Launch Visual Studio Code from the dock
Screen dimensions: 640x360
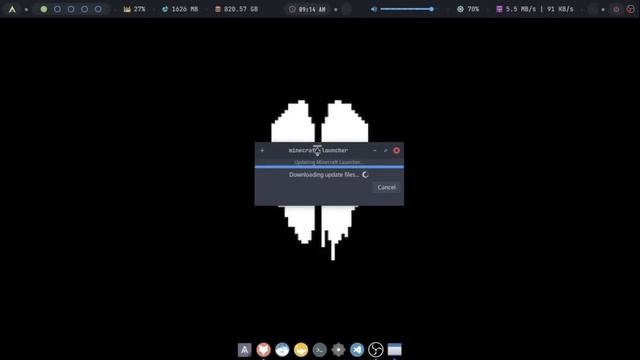pyautogui.click(x=357, y=350)
